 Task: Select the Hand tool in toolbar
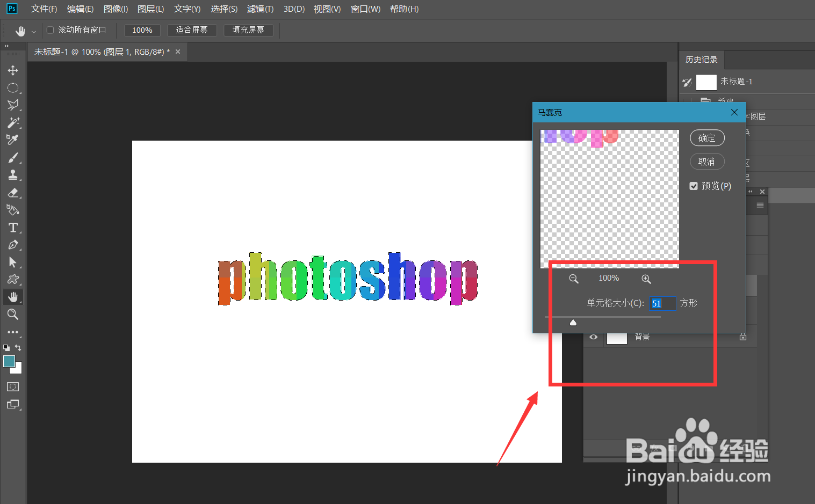[13, 297]
